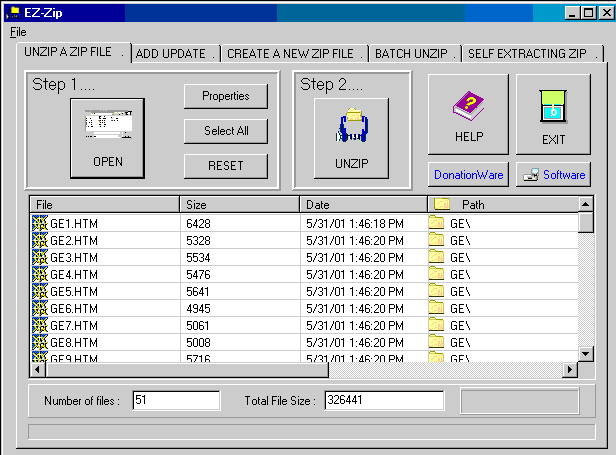This screenshot has height=455, width=616.
Task: Select the GE5.HTM file name
Action: 74,292
